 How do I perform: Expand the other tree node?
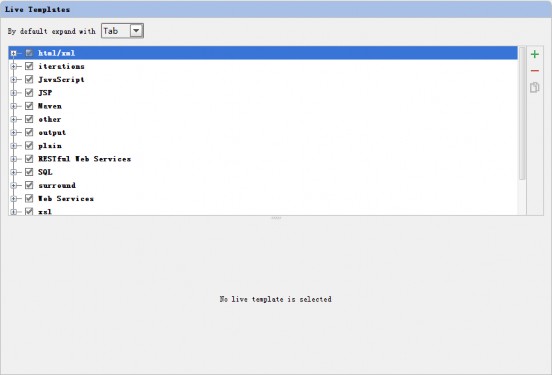click(13, 119)
